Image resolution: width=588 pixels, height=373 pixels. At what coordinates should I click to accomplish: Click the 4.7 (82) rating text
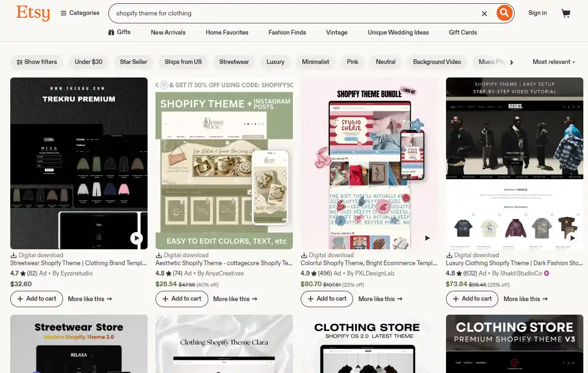click(x=24, y=273)
